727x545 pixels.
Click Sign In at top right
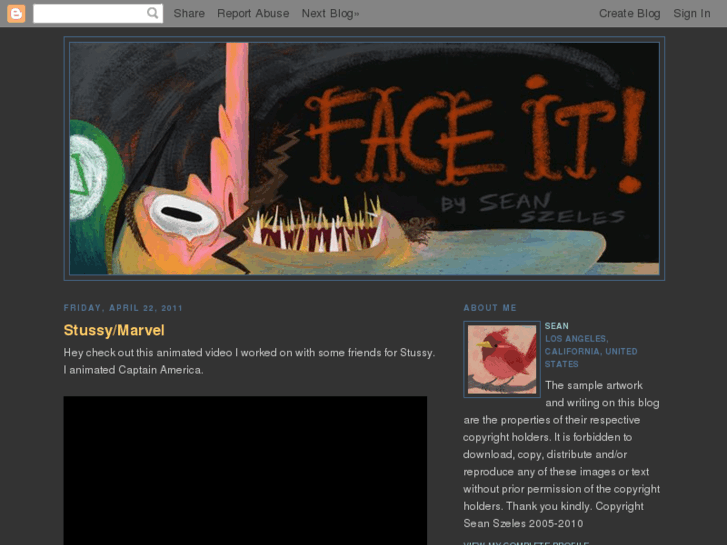click(692, 13)
